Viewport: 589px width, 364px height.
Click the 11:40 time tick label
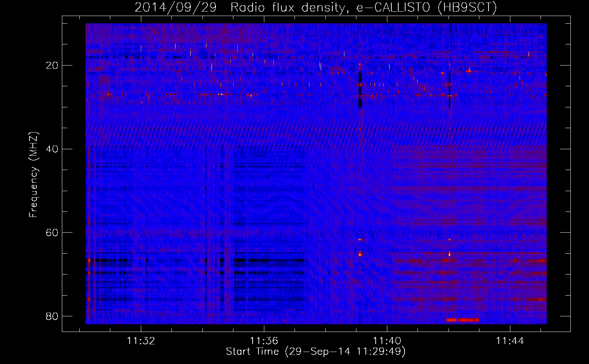(387, 341)
